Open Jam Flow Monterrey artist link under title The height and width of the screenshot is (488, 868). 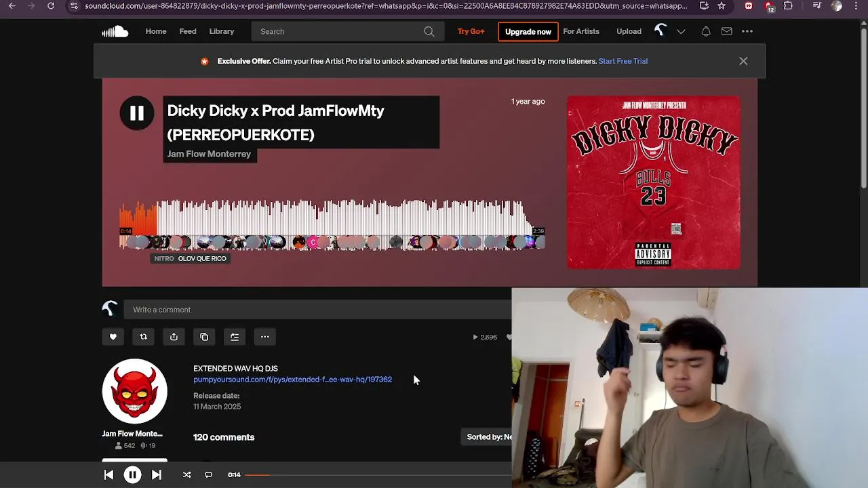[x=209, y=154]
